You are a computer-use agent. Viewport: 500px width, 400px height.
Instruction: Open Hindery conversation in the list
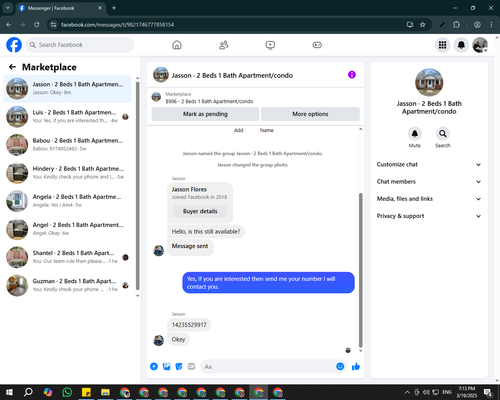pos(67,173)
